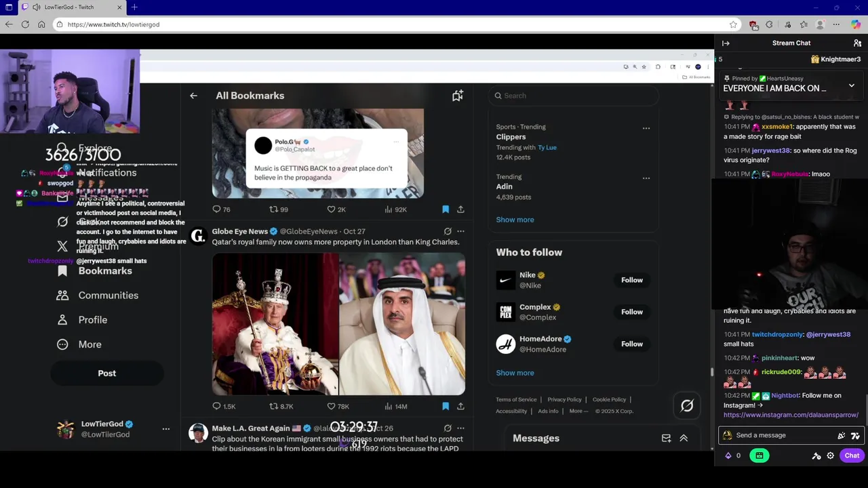The image size is (868, 488).
Task: Select Bookmarks in the X sidebar
Action: 95,271
